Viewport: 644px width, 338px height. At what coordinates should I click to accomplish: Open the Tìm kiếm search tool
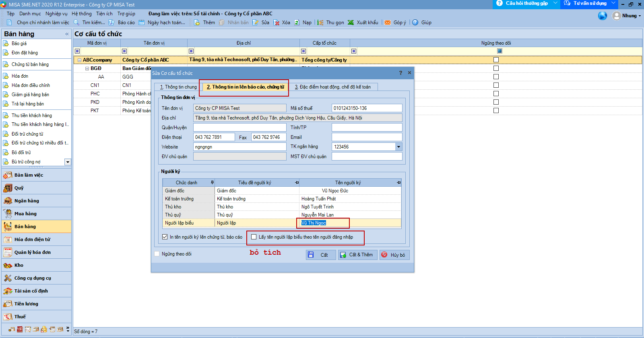tap(89, 23)
